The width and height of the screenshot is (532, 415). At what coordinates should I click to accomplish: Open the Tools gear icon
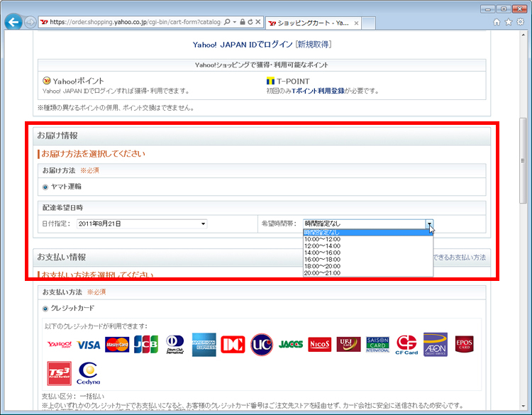coord(520,22)
